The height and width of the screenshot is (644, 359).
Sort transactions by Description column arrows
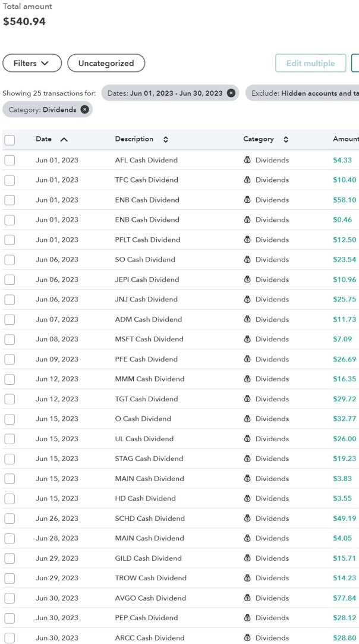[166, 139]
